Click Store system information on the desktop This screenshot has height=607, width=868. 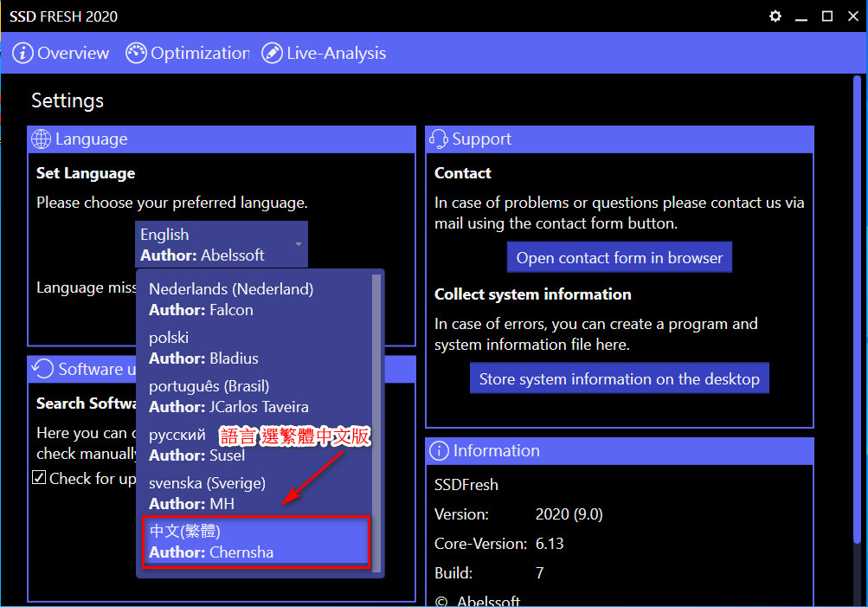(x=620, y=378)
